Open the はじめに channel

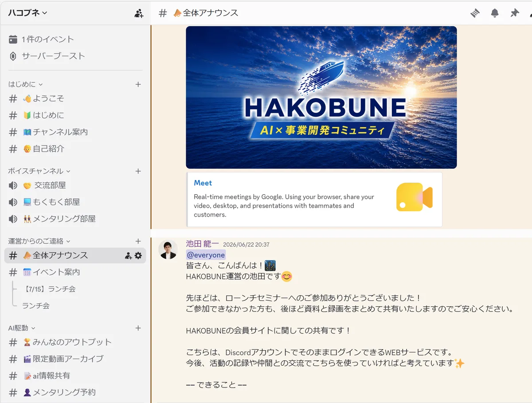point(75,115)
